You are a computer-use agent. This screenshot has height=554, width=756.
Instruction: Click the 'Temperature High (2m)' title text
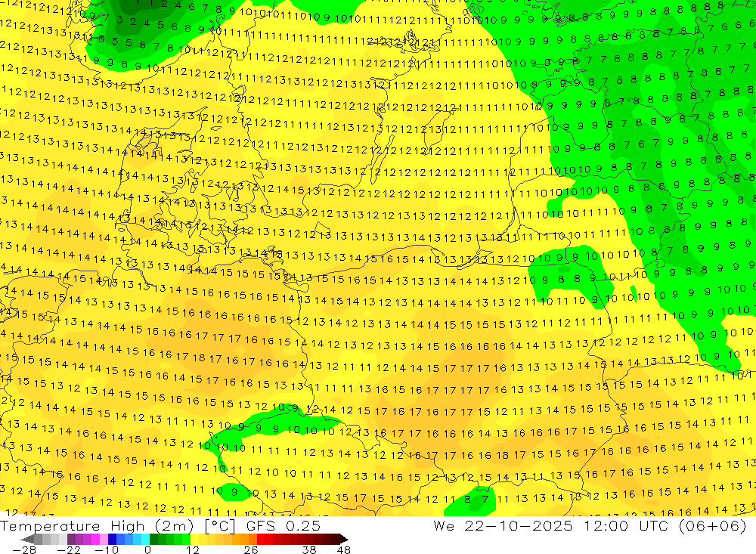tap(97, 526)
